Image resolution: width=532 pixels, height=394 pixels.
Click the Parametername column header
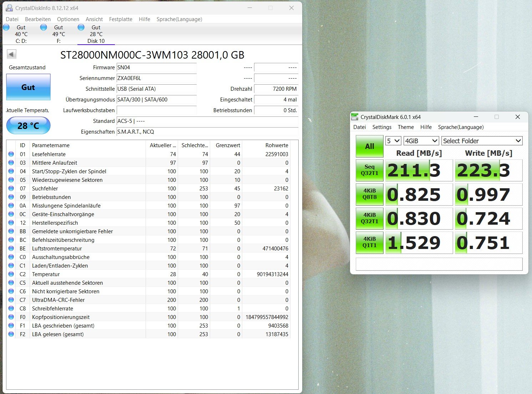pos(88,145)
